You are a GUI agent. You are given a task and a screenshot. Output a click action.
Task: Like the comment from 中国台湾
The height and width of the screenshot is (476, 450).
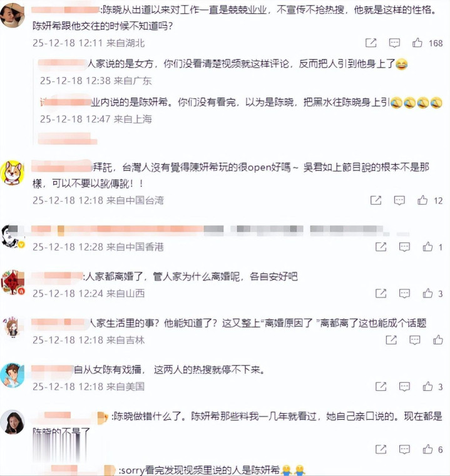click(x=422, y=200)
